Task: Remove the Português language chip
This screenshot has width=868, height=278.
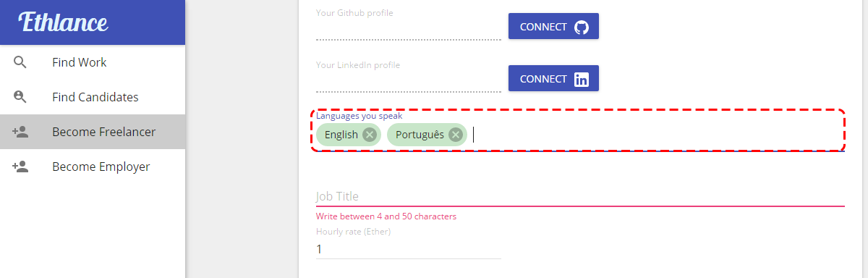Action: point(456,134)
